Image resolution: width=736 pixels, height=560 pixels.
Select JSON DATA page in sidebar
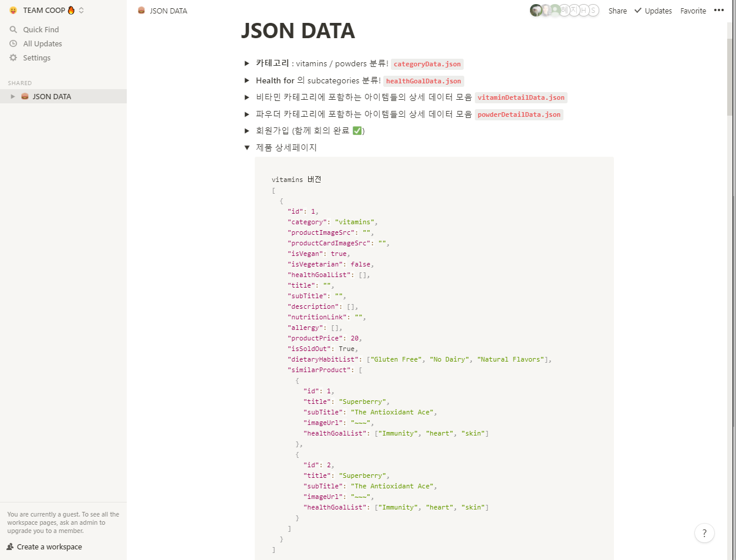click(x=52, y=96)
